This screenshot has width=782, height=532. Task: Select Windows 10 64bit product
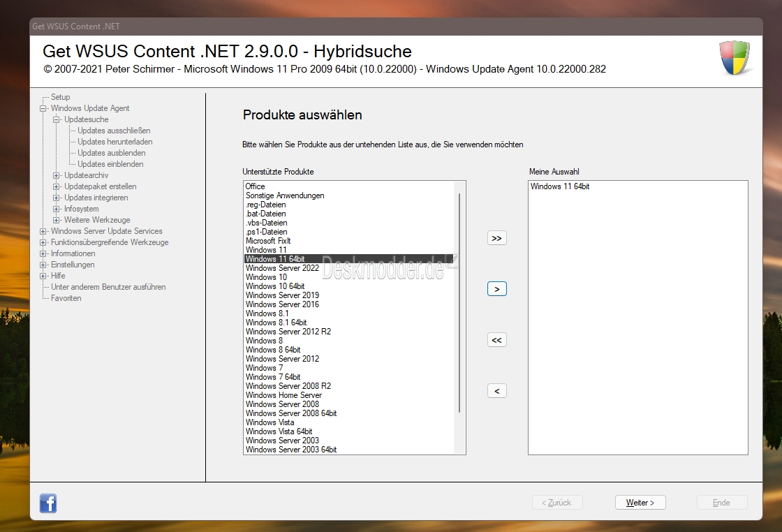[349, 286]
